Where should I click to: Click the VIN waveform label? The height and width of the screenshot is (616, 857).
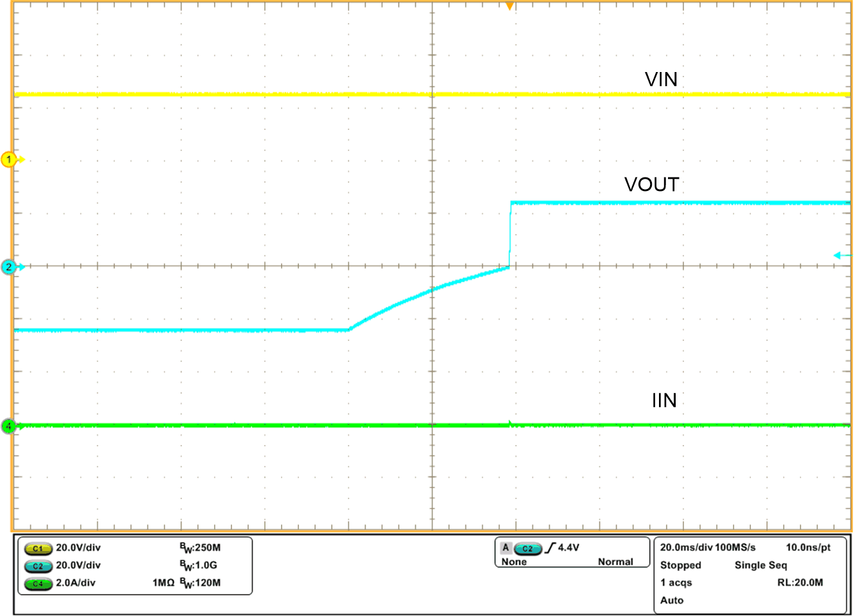(662, 80)
